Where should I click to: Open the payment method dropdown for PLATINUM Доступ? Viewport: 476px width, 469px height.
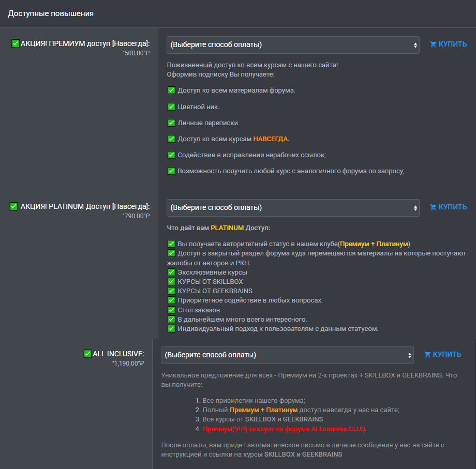point(293,208)
